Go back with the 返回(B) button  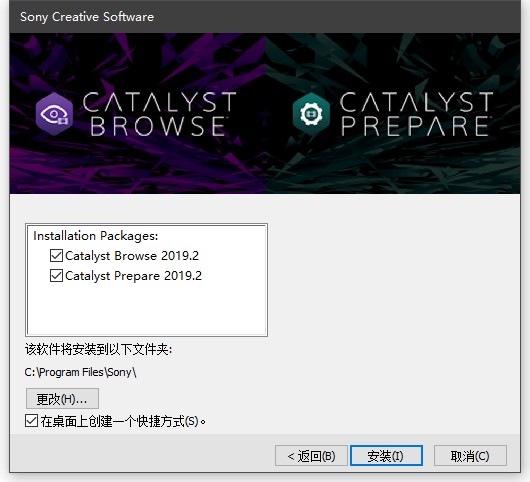[x=311, y=456]
